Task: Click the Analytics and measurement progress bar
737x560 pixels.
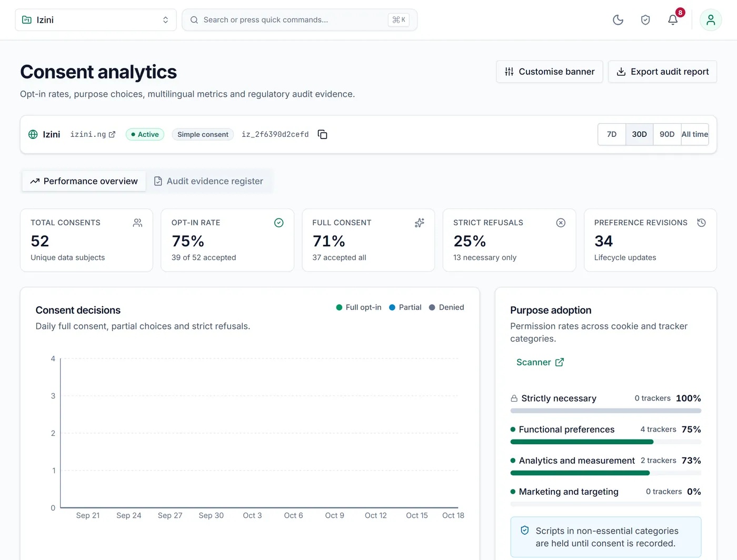Action: coord(606,473)
